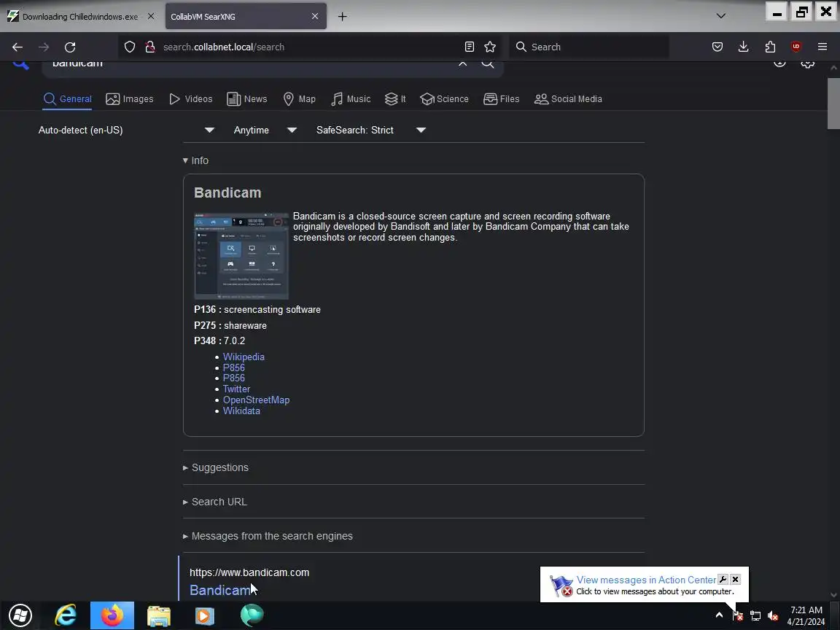The width and height of the screenshot is (840, 630).
Task: Open the extensions puzzle icon
Action: [x=770, y=47]
